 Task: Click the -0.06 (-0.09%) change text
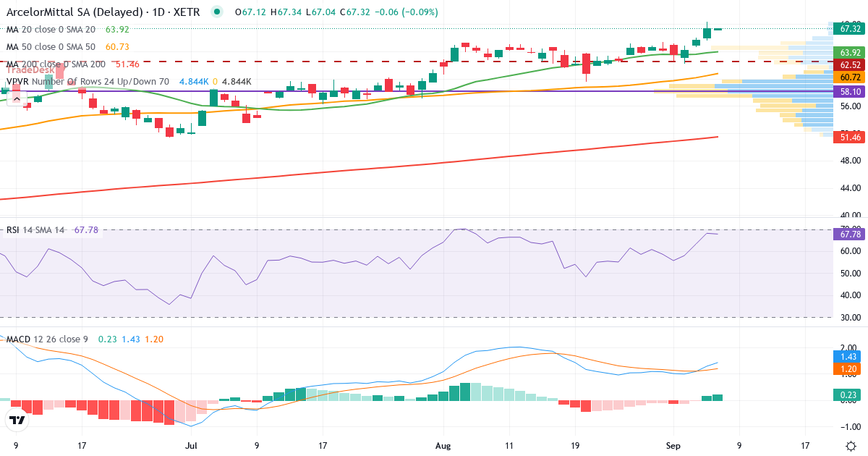407,12
